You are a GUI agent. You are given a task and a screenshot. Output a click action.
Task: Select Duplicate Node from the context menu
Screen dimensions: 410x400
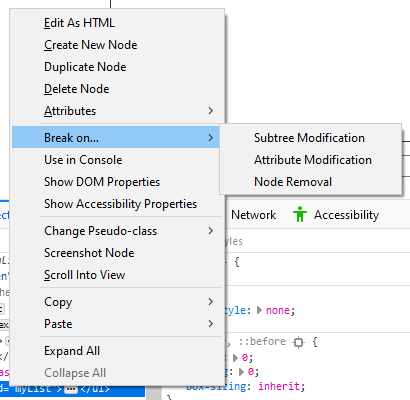85,67
